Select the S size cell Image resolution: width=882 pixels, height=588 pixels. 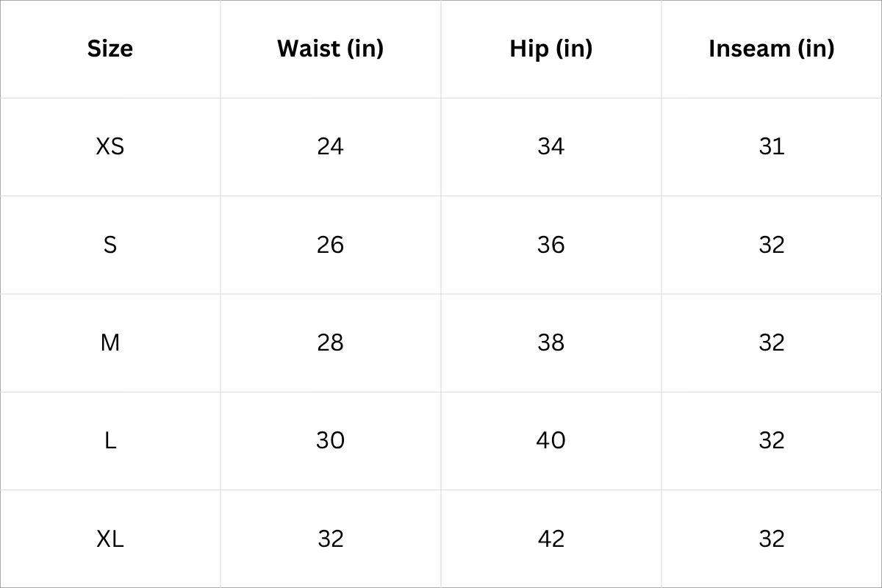pos(110,245)
